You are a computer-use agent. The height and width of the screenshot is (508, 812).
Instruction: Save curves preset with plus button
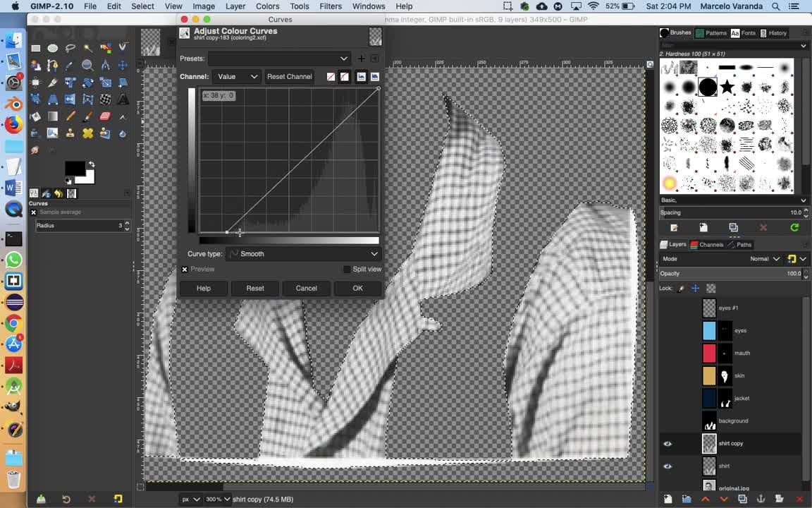[361, 59]
